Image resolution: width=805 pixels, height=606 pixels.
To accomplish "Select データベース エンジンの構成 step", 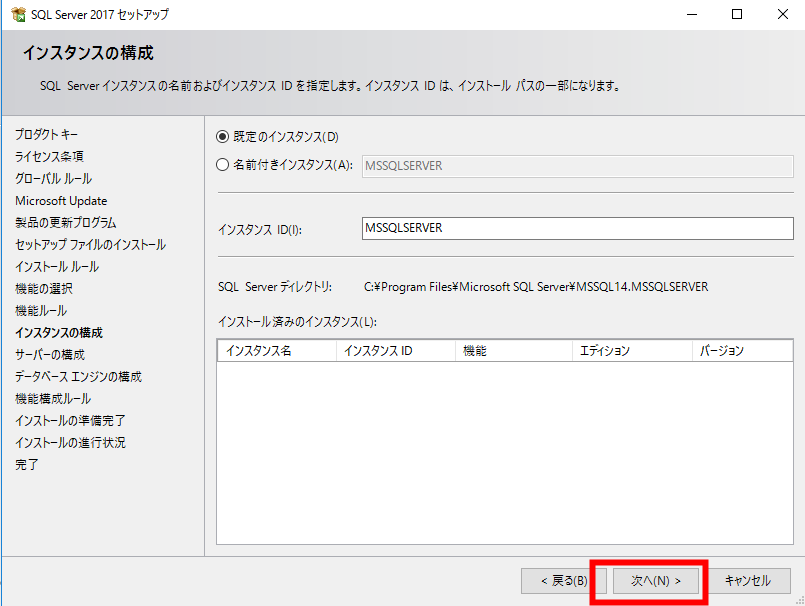I will (x=79, y=377).
